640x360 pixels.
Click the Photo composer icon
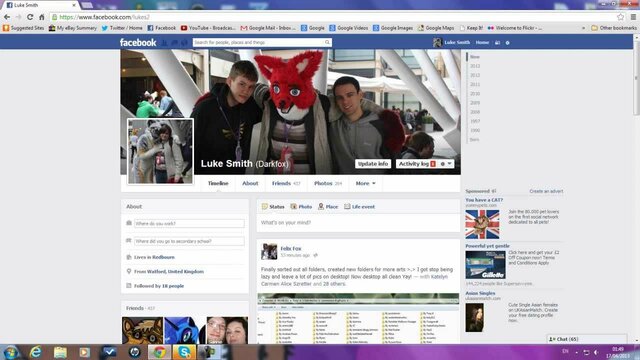coord(293,207)
